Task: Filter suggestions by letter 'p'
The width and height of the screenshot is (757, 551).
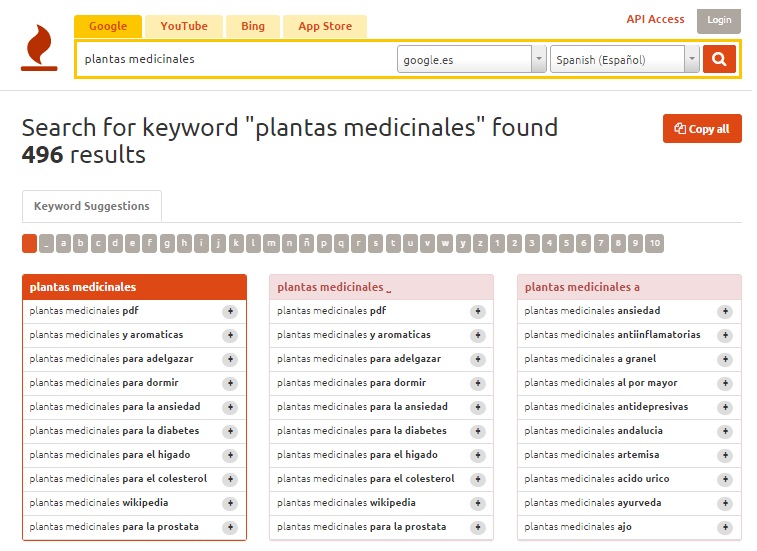Action: 326,244
